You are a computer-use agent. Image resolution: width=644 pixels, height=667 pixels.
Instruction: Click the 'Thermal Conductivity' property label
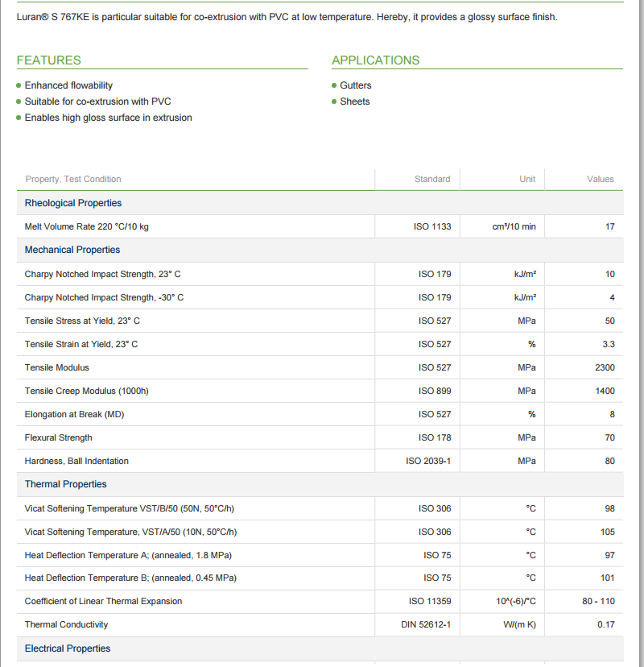(x=66, y=625)
